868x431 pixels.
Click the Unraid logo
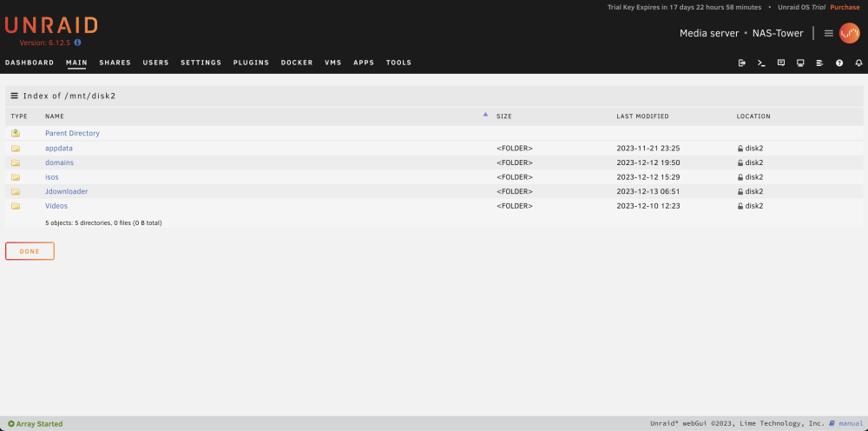pyautogui.click(x=51, y=25)
